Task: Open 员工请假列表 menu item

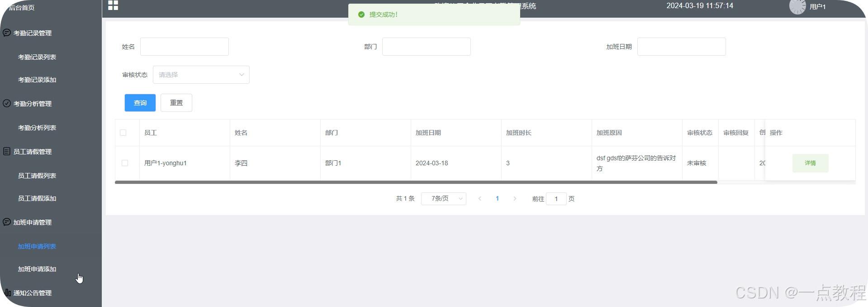Action: click(x=37, y=176)
